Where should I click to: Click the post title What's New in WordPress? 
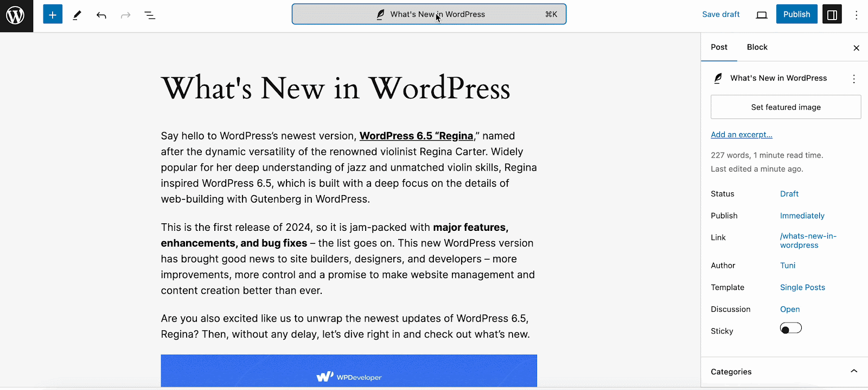point(336,88)
